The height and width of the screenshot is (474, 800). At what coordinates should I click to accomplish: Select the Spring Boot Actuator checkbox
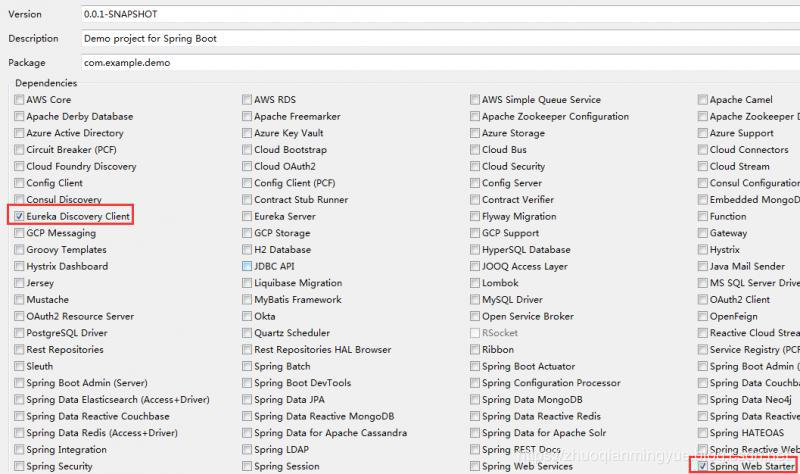tap(475, 366)
